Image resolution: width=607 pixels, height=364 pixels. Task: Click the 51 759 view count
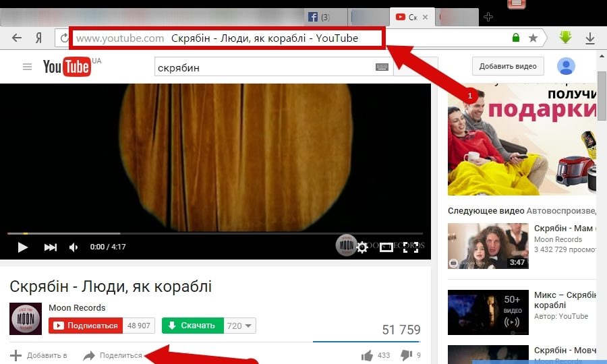[x=401, y=330]
